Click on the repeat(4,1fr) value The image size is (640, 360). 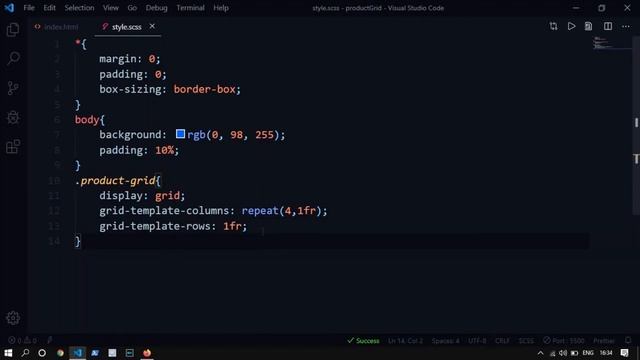point(282,211)
